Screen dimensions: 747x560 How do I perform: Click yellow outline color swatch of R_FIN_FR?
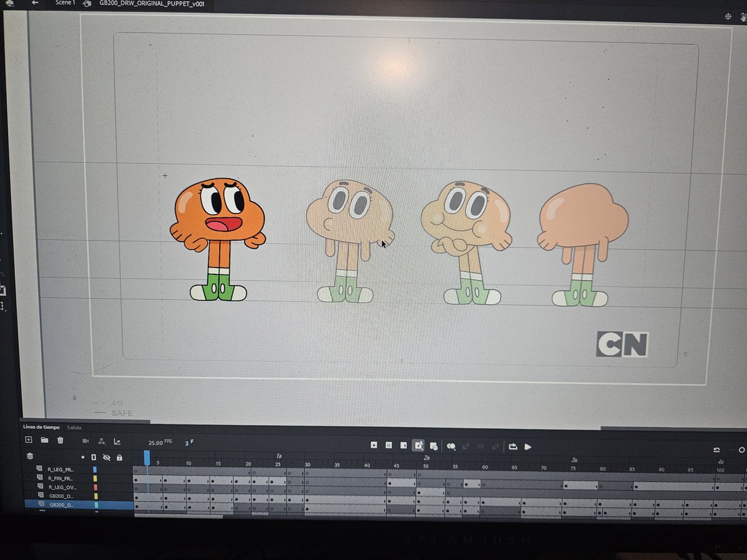pyautogui.click(x=95, y=478)
